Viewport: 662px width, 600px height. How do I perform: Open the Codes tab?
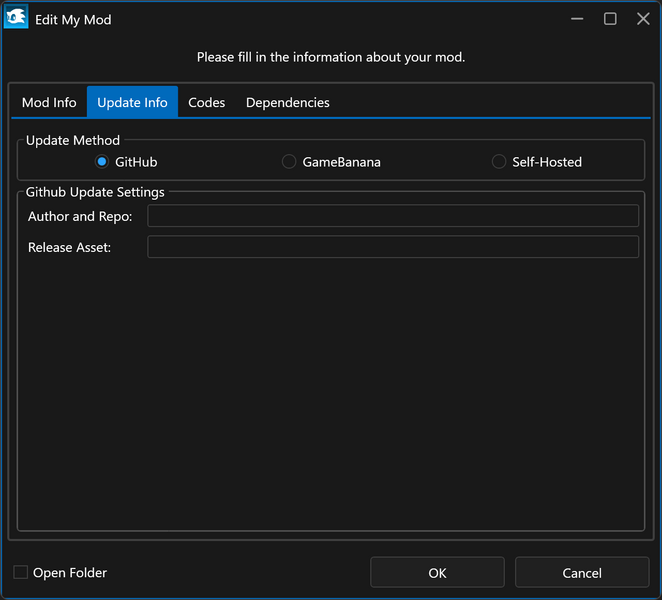click(x=207, y=102)
